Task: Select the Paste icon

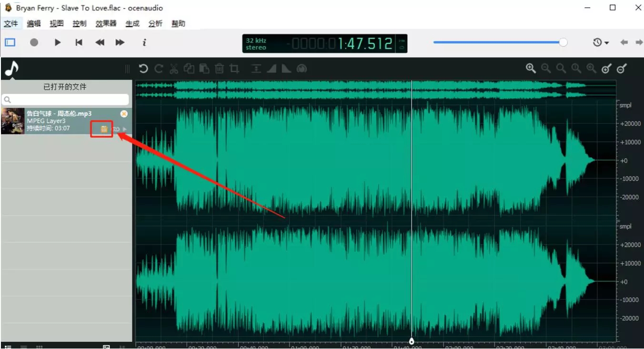Action: (204, 68)
